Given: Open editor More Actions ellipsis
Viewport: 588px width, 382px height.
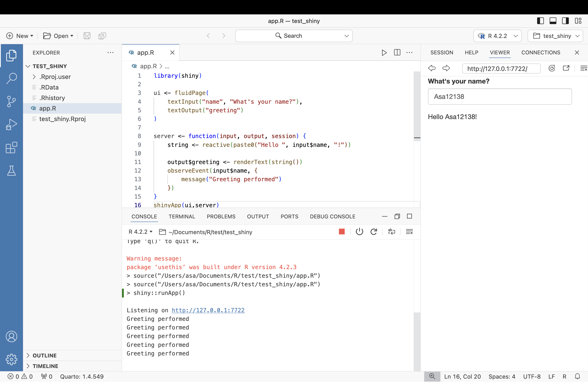Looking at the screenshot, I should tap(409, 52).
